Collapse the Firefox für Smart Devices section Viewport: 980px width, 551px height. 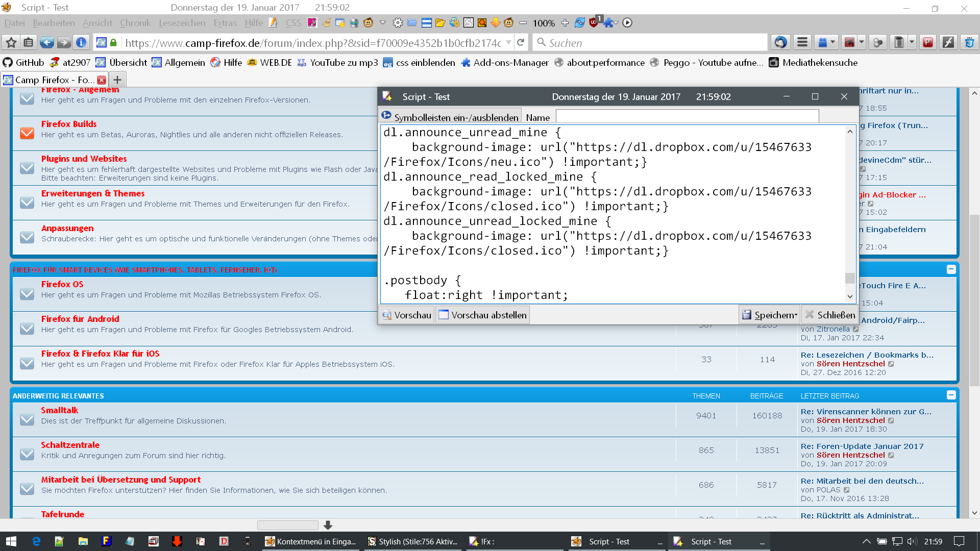coord(951,269)
